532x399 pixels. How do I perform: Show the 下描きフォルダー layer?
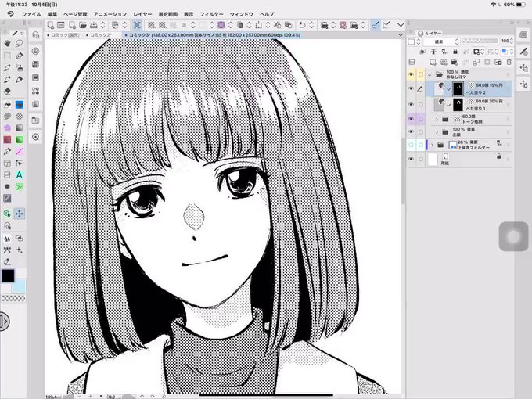click(x=412, y=145)
